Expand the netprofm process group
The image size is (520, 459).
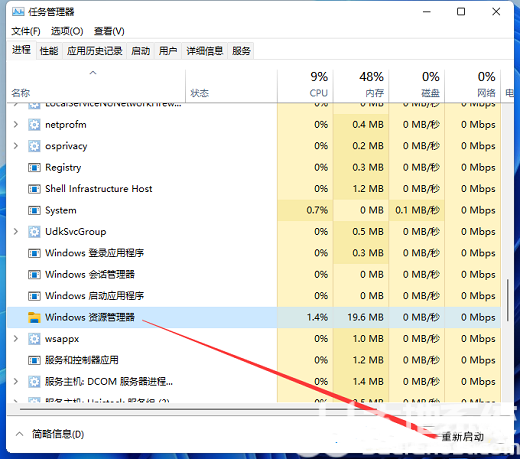(15, 125)
